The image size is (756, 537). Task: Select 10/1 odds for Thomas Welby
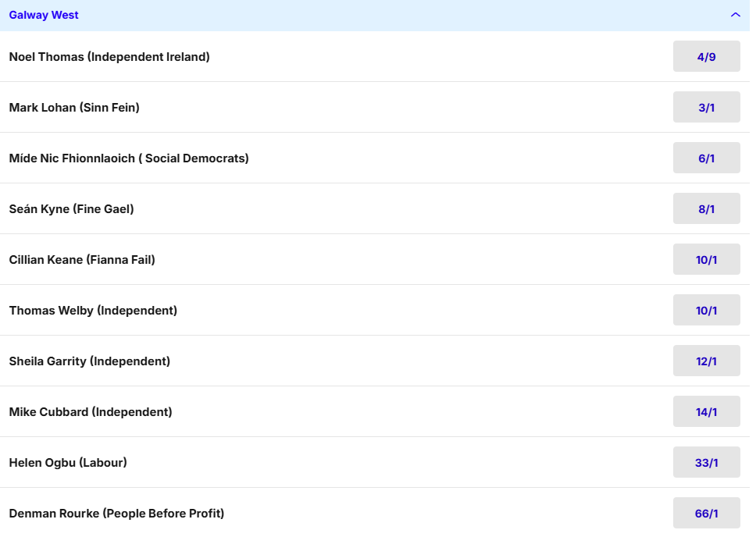point(706,310)
